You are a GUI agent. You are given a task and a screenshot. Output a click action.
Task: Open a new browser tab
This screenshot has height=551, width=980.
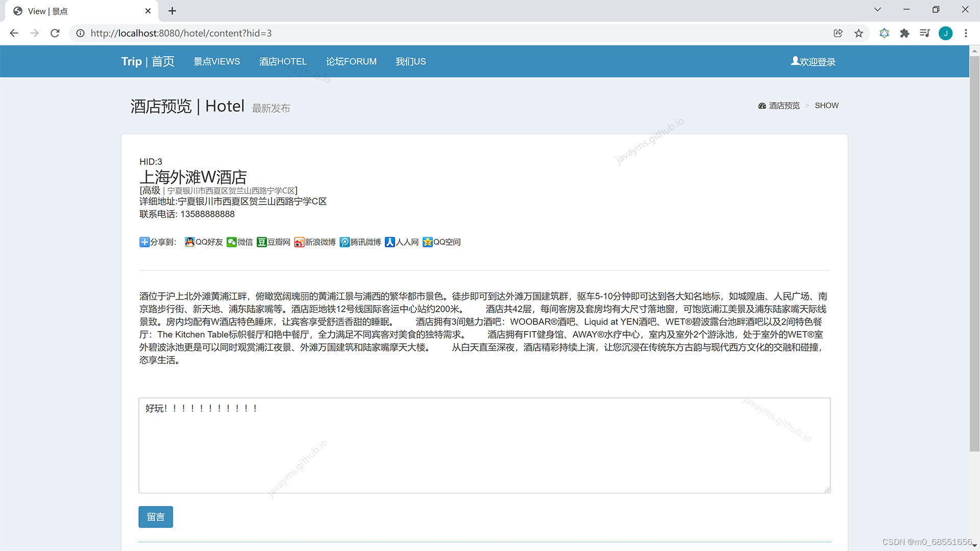point(173,11)
